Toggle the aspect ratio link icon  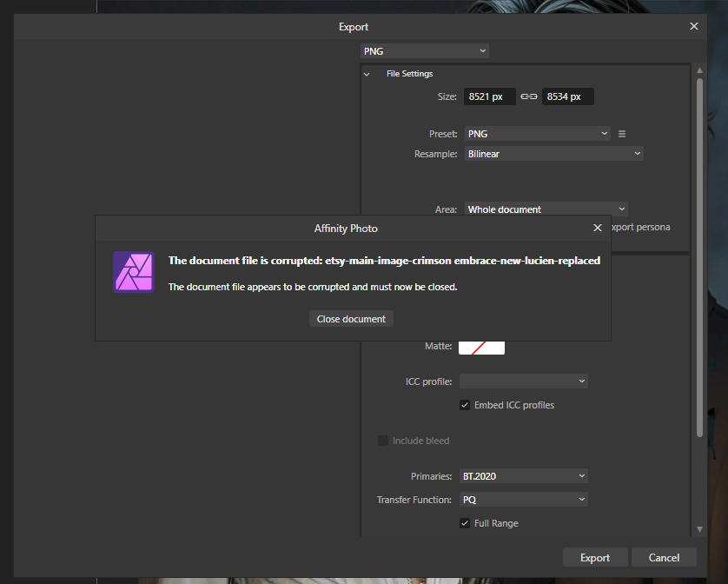(x=529, y=96)
